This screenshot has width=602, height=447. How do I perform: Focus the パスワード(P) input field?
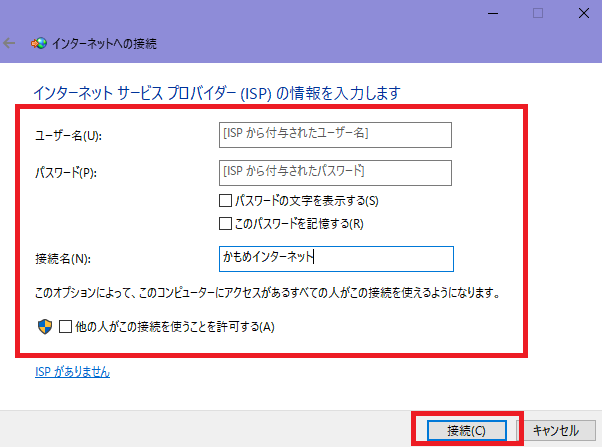tap(335, 173)
